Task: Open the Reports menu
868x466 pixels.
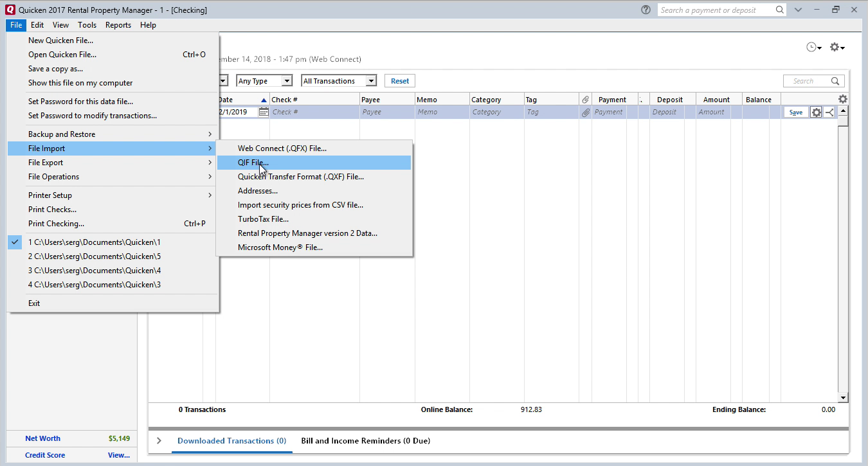Action: tap(118, 25)
